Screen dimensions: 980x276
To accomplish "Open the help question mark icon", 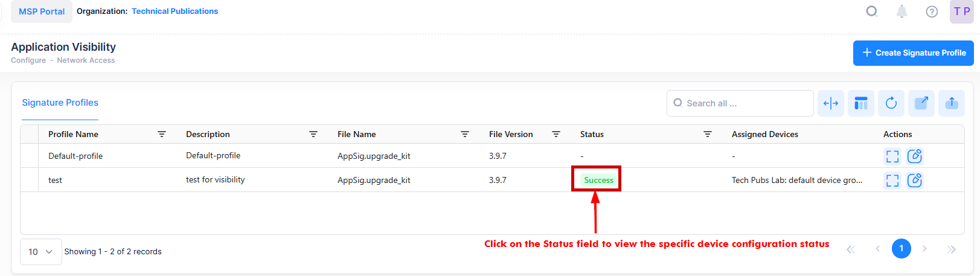I will click(x=932, y=11).
